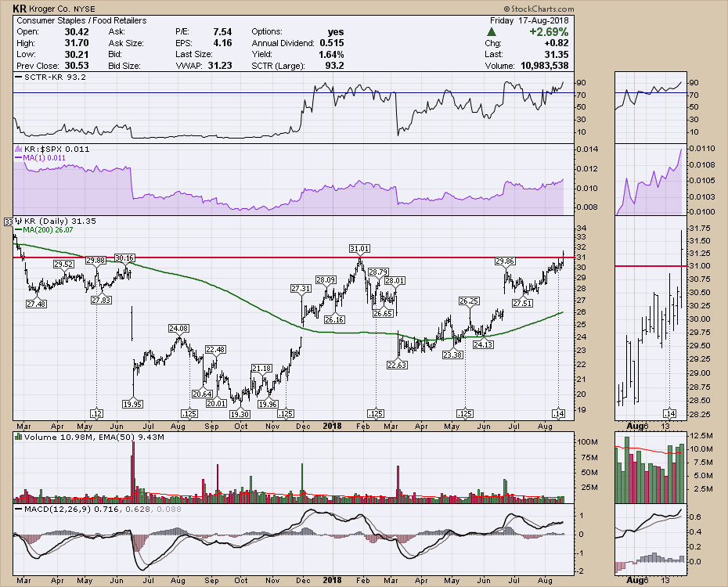This screenshot has height=587, width=728.
Task: Click the 19.95 price low label
Action: point(132,404)
